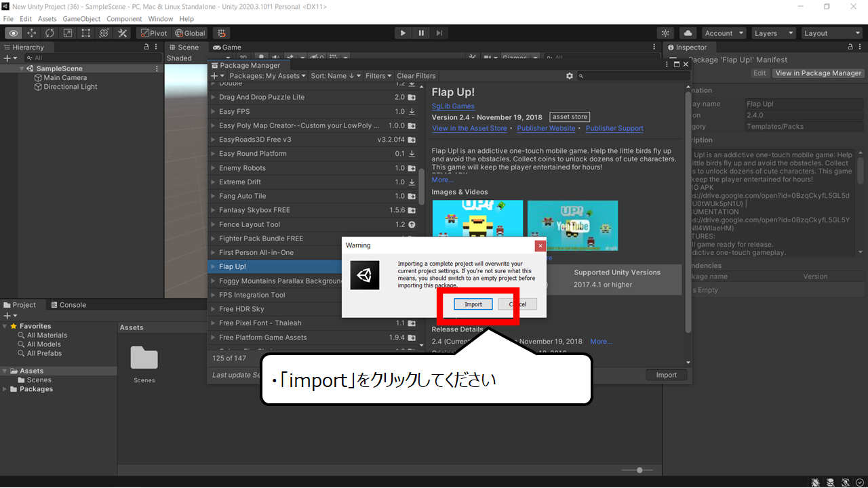The width and height of the screenshot is (868, 488).
Task: Toggle Pivot/Center handle position
Action: click(x=154, y=33)
